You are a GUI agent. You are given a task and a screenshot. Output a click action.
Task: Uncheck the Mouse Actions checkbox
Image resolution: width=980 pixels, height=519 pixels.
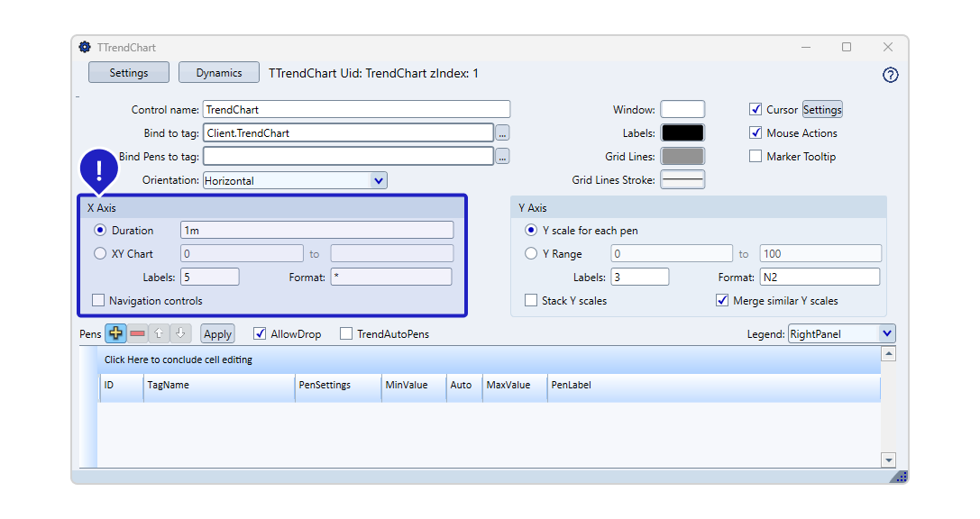click(x=756, y=133)
